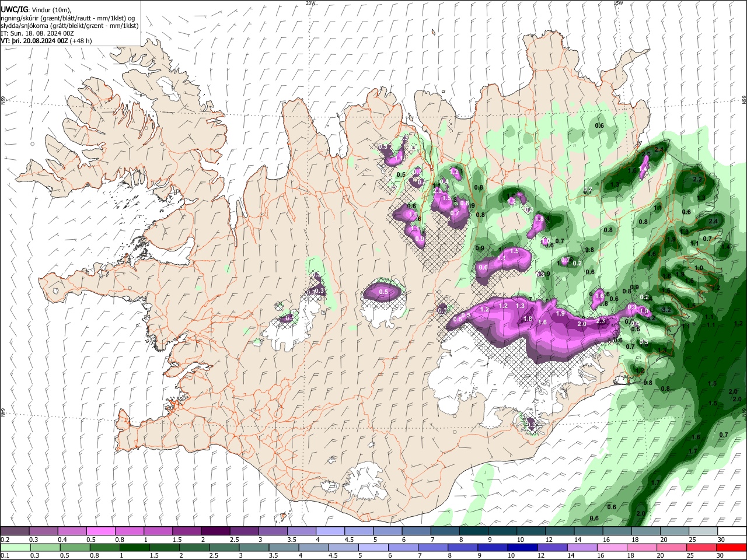Select the 'IT: Sun. 18. 08. 2024 00Z' line
The height and width of the screenshot is (560, 747).
(37, 33)
